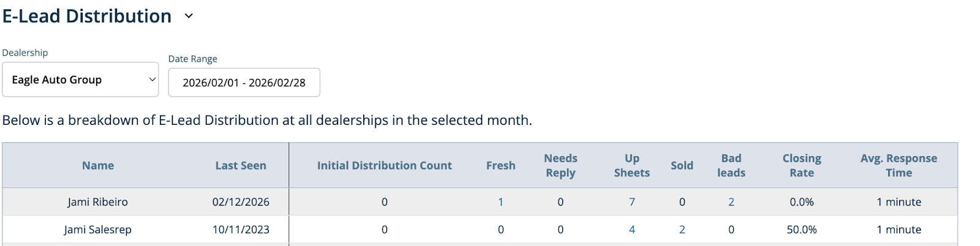Open Jami Salesrep's 2 Sold link
This screenshot has height=246, width=980.
pyautogui.click(x=682, y=229)
